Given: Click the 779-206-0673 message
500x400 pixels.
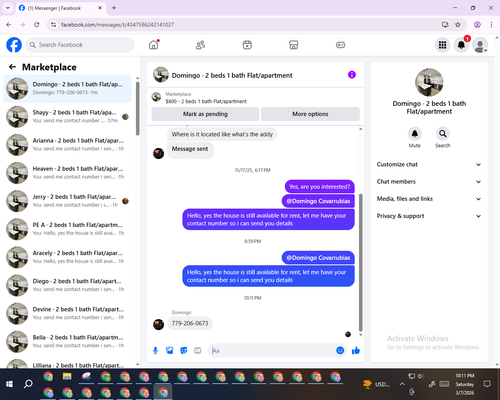Looking at the screenshot, I should [190, 323].
